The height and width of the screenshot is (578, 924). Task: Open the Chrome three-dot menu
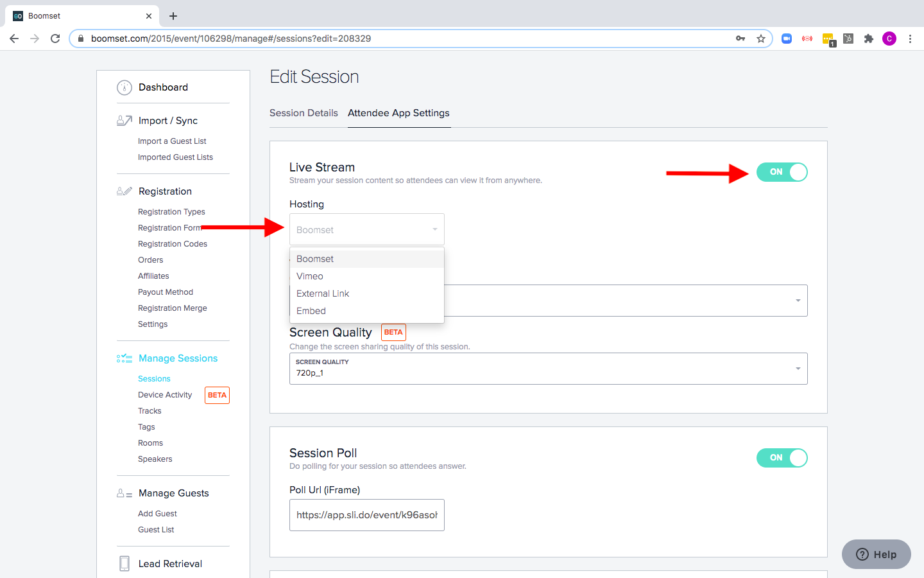click(x=910, y=39)
